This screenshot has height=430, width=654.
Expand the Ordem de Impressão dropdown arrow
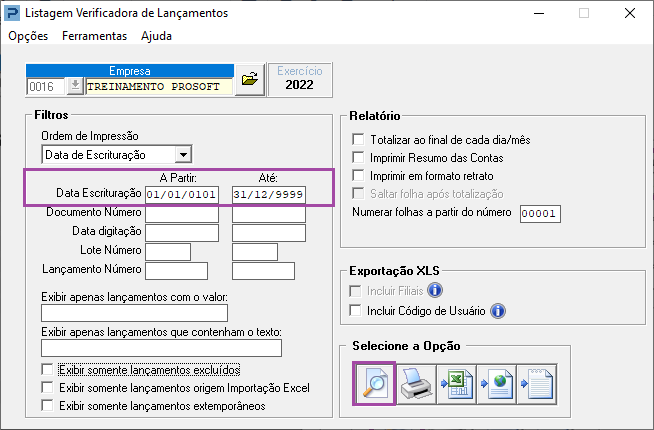pyautogui.click(x=183, y=155)
